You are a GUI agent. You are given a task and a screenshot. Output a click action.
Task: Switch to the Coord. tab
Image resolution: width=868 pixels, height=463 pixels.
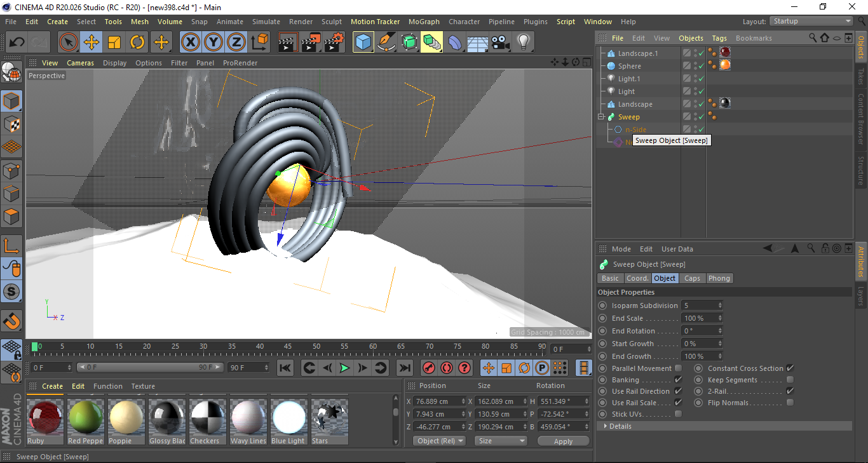[x=637, y=278]
